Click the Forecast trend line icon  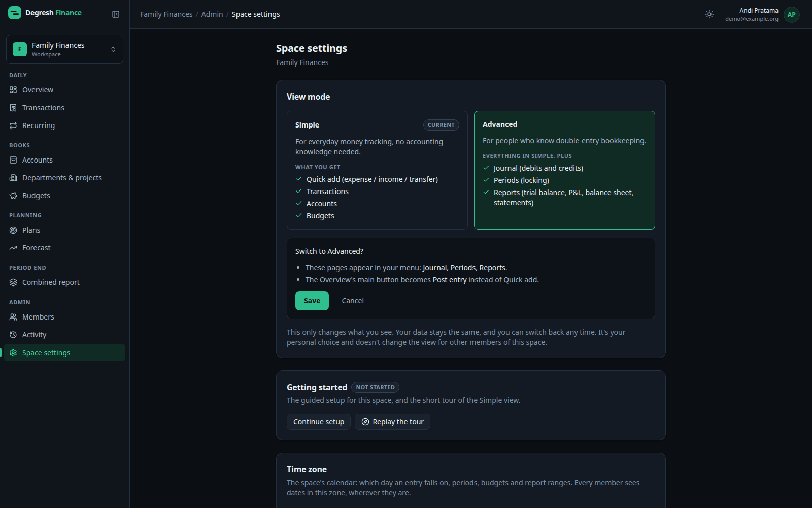pyautogui.click(x=13, y=248)
